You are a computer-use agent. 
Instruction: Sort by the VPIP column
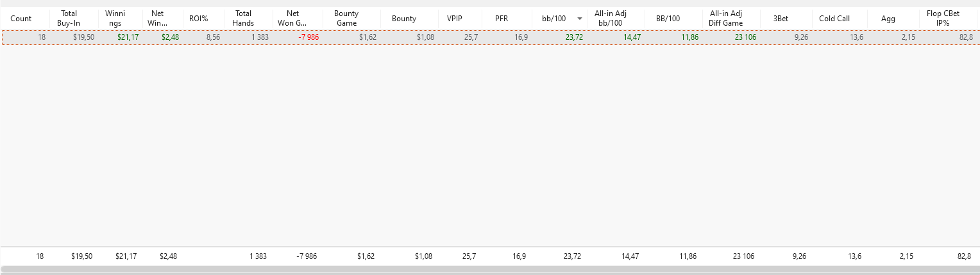point(455,19)
